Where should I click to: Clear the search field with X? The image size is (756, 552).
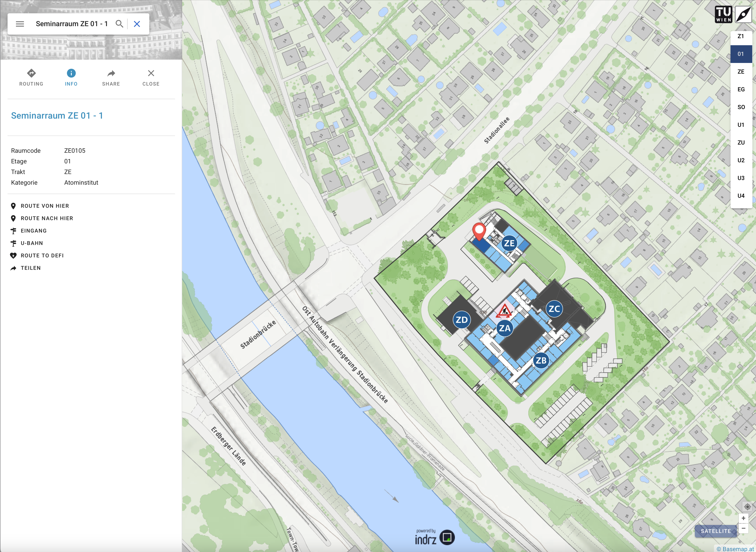[x=137, y=24]
